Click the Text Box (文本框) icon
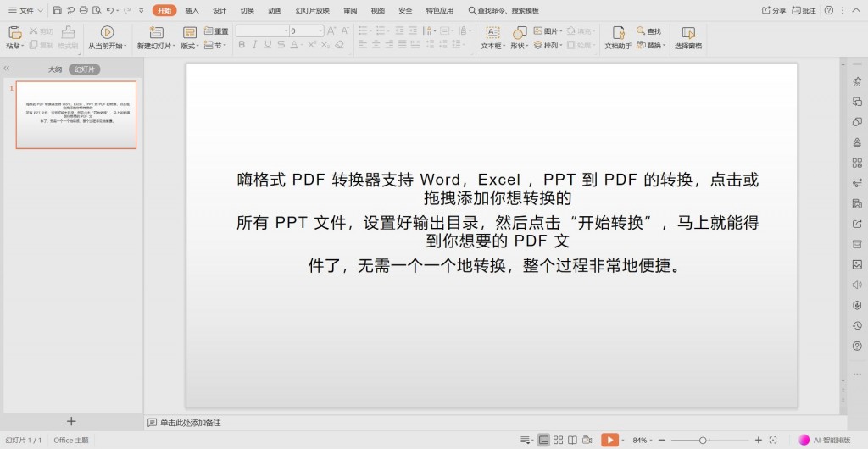 [492, 32]
